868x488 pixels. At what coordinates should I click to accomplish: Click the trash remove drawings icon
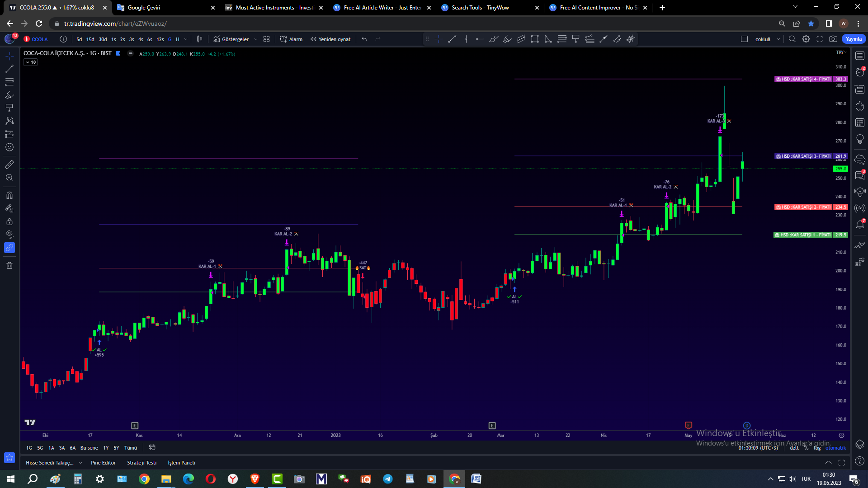pos(9,266)
